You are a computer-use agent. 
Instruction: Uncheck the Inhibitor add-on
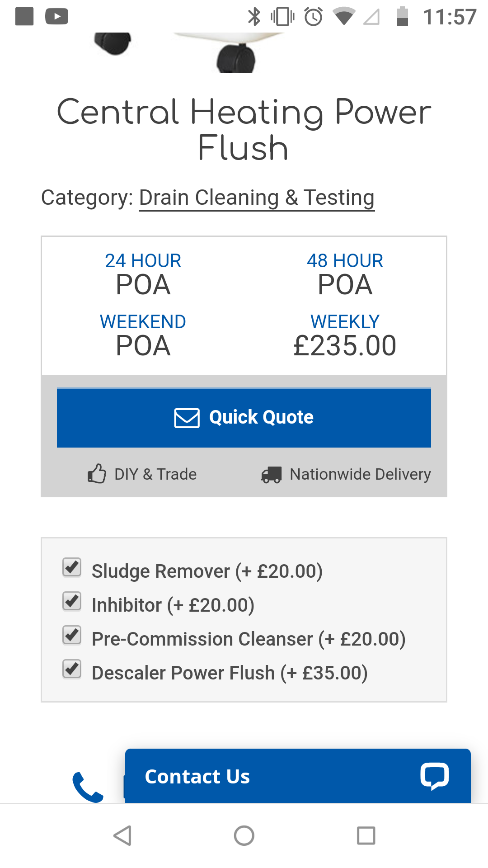pos(72,601)
